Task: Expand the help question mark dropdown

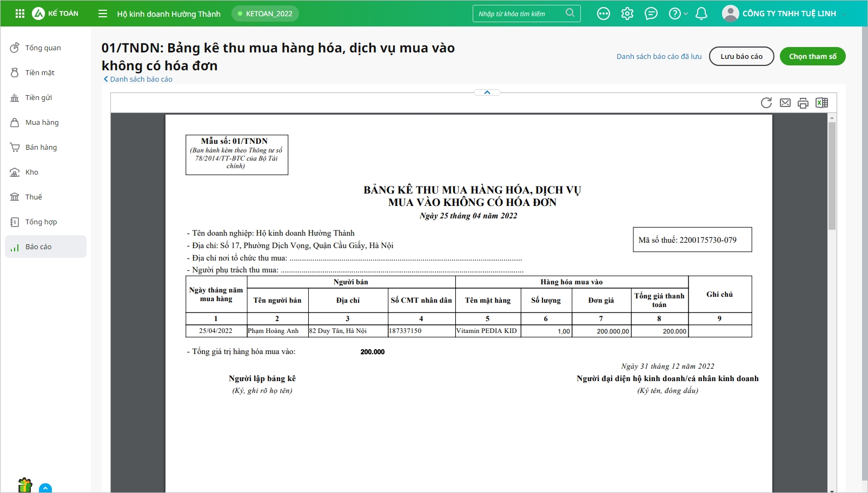Action: click(678, 14)
